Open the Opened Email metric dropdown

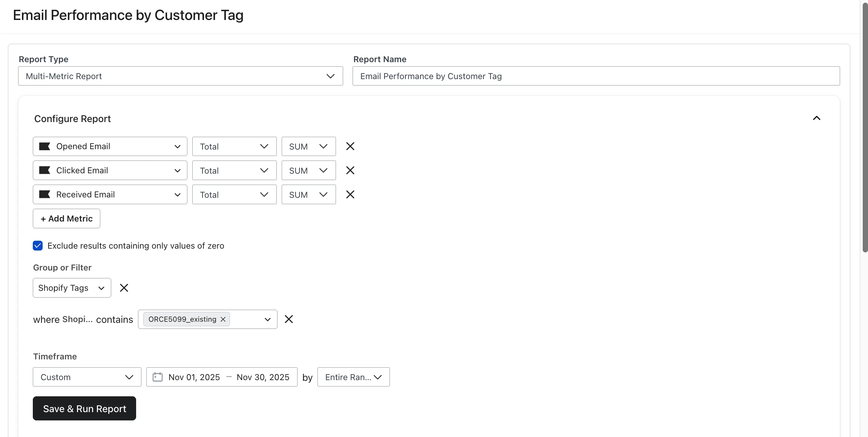coord(110,146)
